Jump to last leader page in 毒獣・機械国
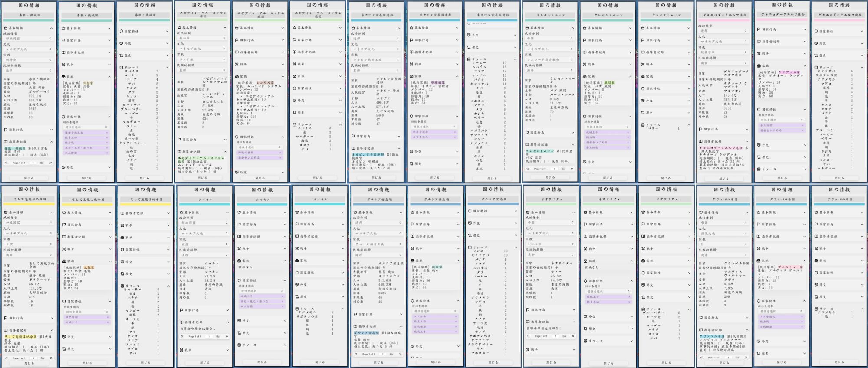The width and height of the screenshot is (868, 368). tap(51, 163)
